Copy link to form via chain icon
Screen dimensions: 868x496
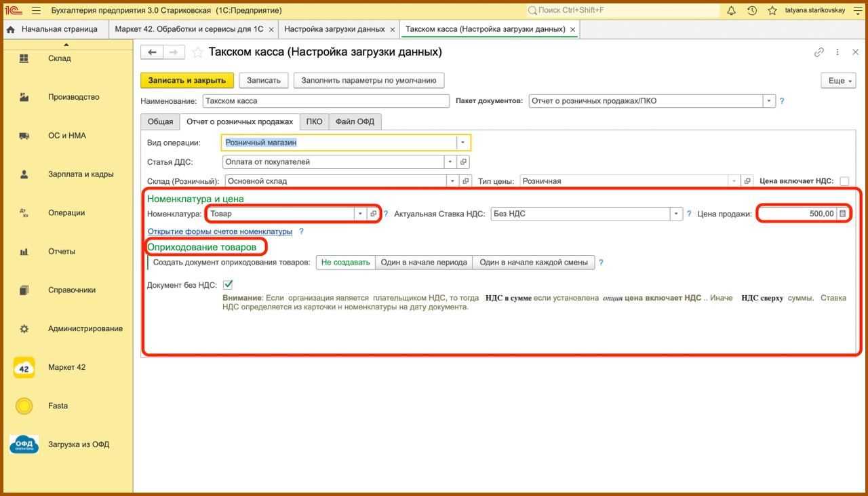tap(818, 52)
